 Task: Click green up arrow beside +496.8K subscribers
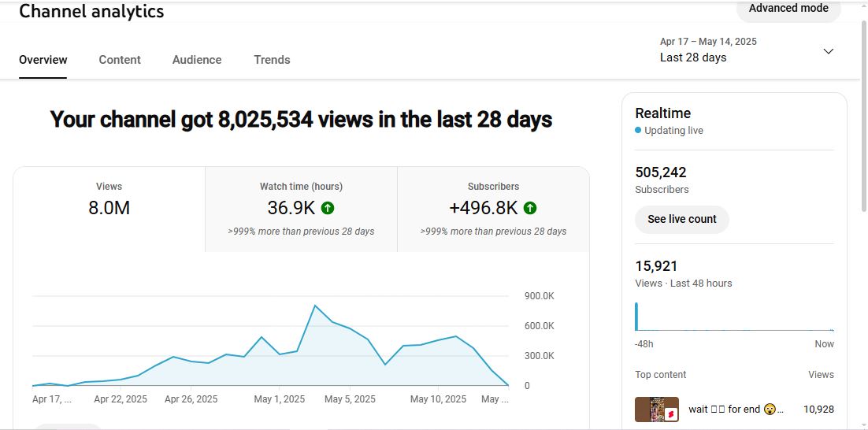pyautogui.click(x=530, y=208)
